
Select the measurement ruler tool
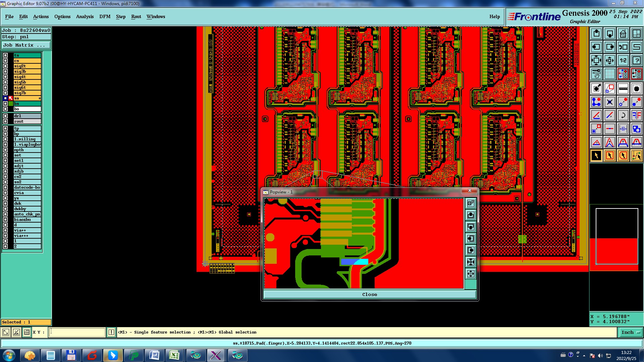pos(623,88)
